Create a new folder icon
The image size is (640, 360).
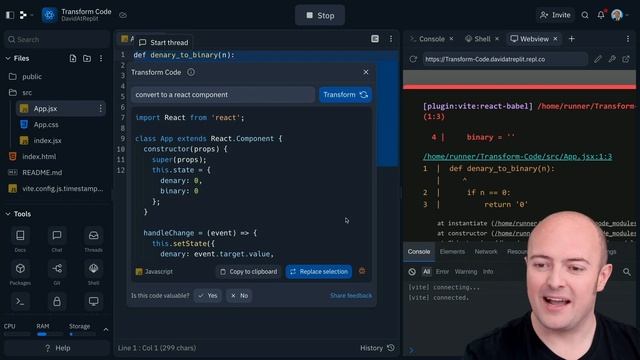coord(87,58)
